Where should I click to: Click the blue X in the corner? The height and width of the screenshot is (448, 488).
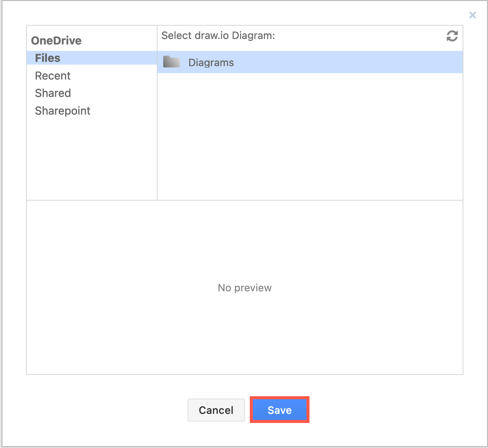(473, 15)
